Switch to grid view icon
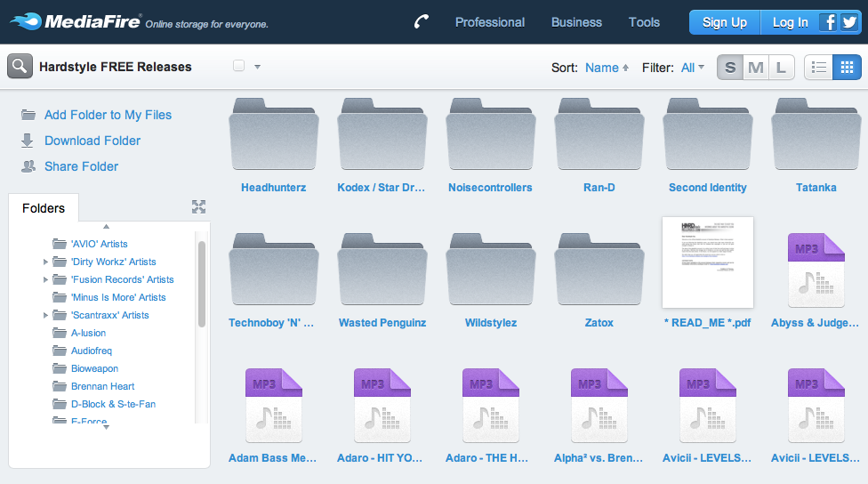The height and width of the screenshot is (484, 868). click(x=847, y=68)
